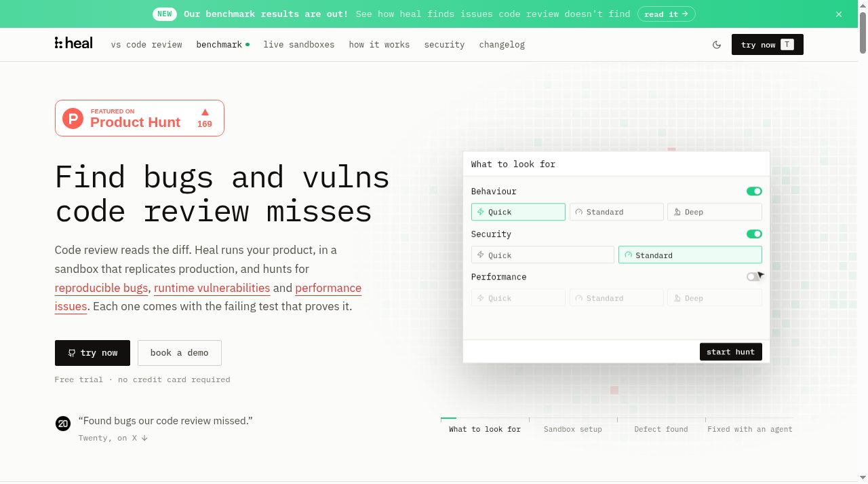Enable the Performance toggle switch
The width and height of the screenshot is (868, 484).
(x=754, y=277)
